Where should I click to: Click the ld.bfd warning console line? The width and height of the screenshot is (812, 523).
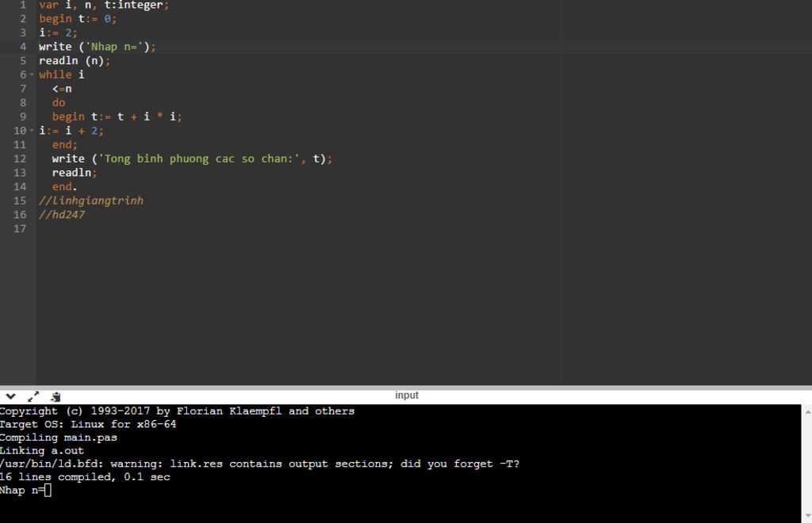[x=259, y=464]
